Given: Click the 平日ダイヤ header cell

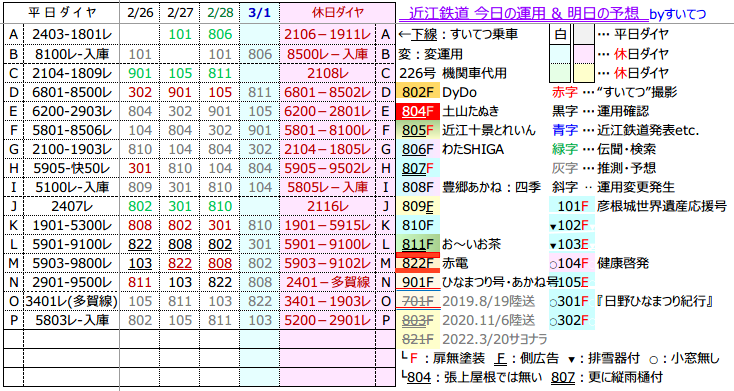Looking at the screenshot, I should pos(61,13).
